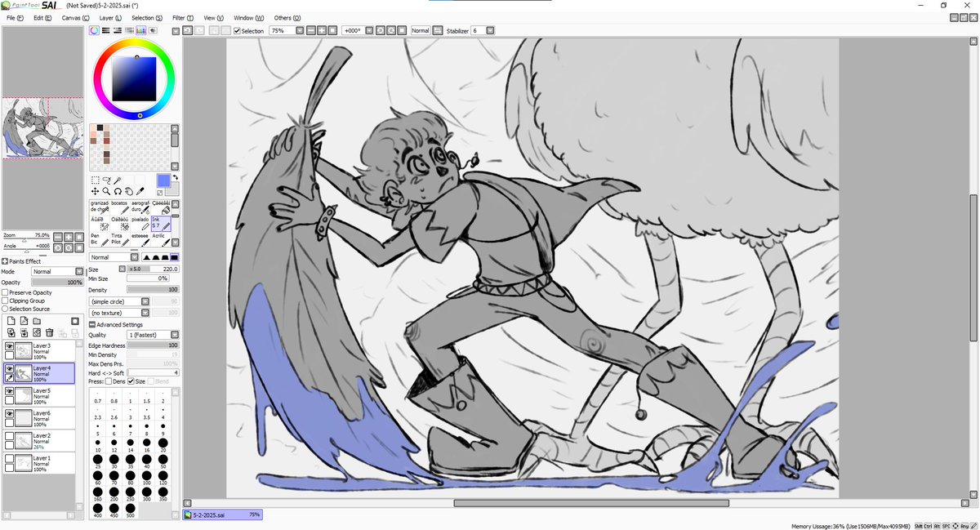Click the navigator canvas thumbnail
Screen dimensions: 980x530
coord(42,127)
